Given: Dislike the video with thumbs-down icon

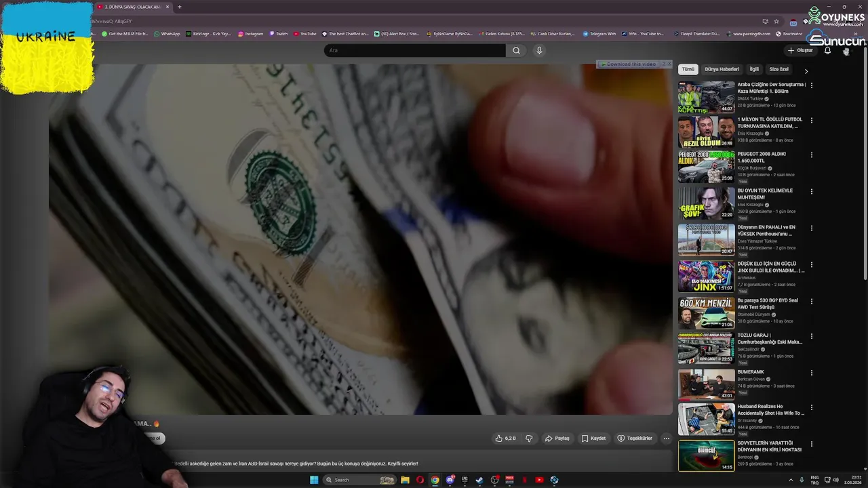Looking at the screenshot, I should click(x=529, y=439).
